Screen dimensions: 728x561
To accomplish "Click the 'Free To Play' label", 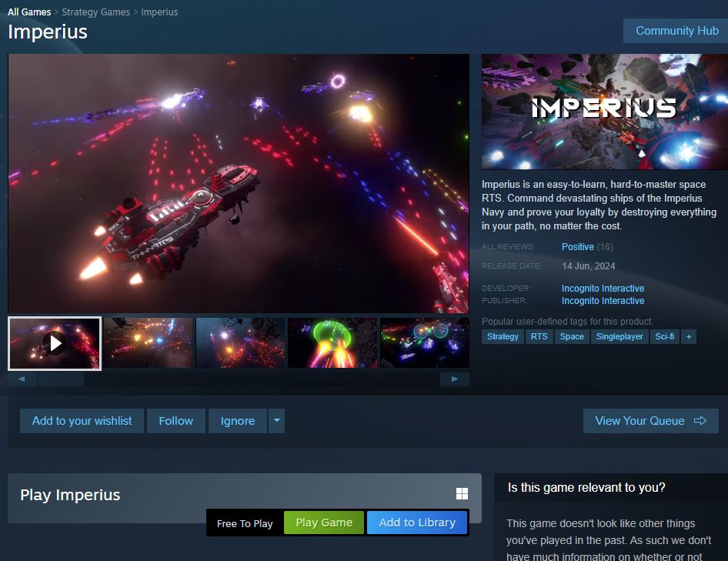I will [x=245, y=523].
